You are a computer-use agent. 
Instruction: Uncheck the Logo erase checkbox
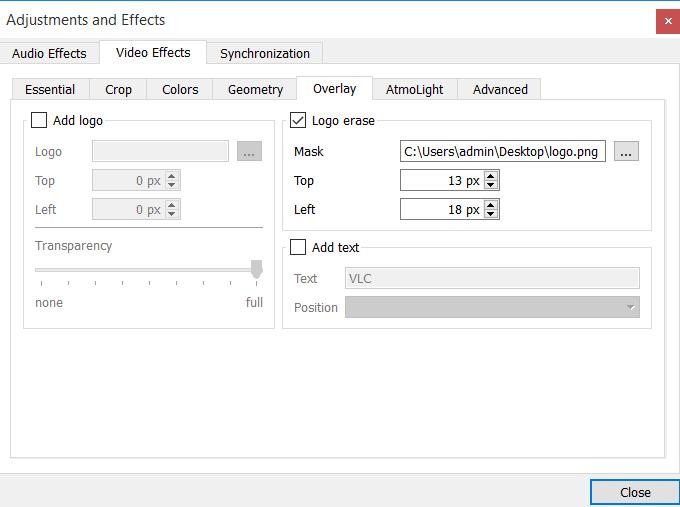[x=298, y=121]
